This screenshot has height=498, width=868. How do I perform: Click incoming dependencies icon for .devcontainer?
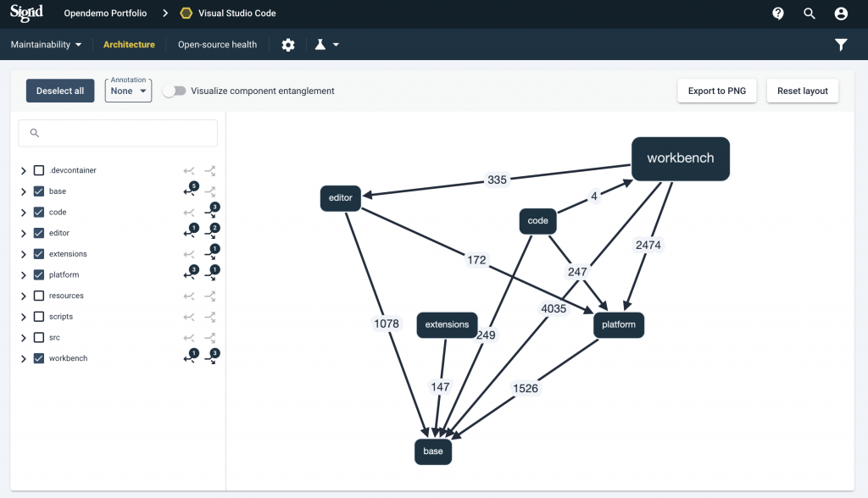click(x=189, y=171)
